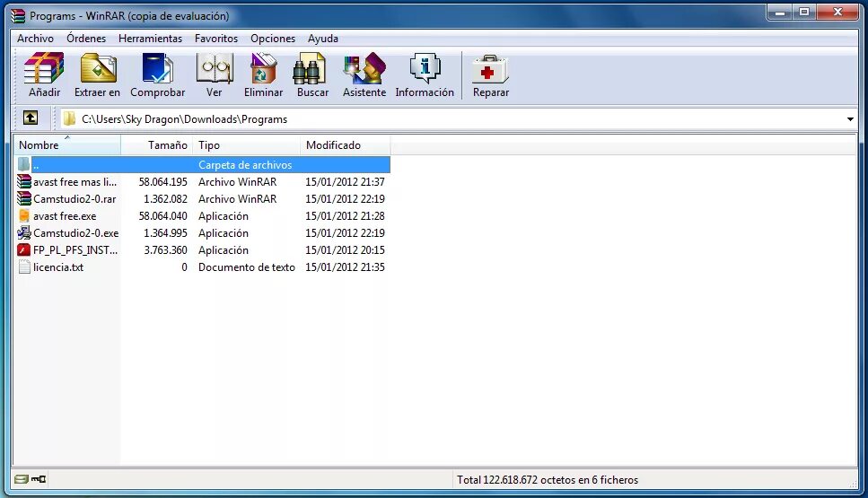Expand the address path dropdown arrow

point(850,119)
